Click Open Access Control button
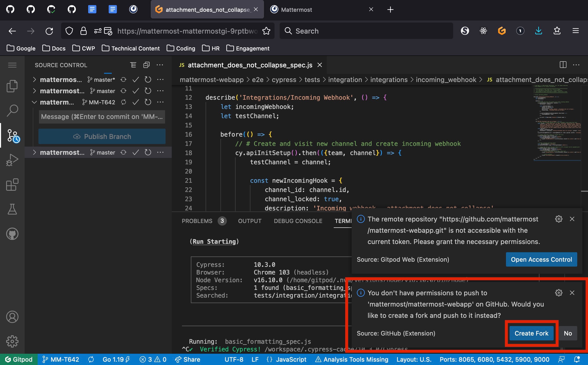The image size is (588, 365). click(541, 259)
